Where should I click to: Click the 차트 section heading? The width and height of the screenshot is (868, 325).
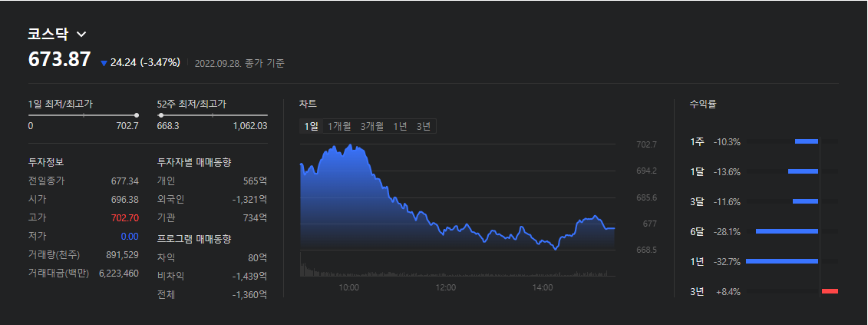[x=308, y=104]
